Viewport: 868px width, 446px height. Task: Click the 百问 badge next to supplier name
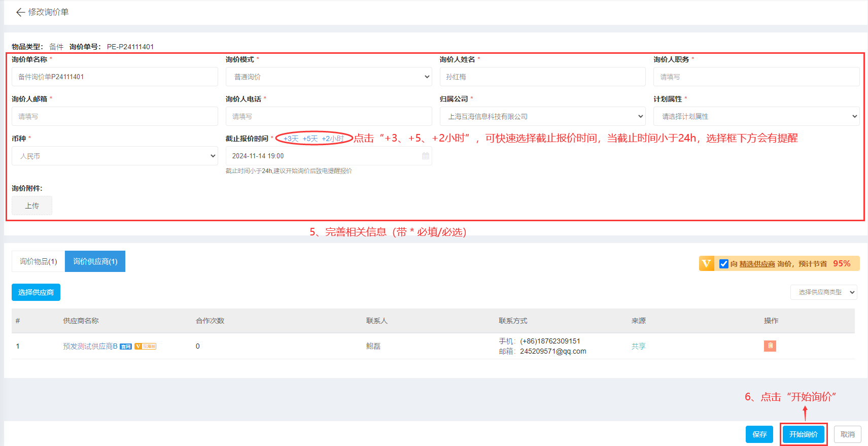(x=126, y=347)
